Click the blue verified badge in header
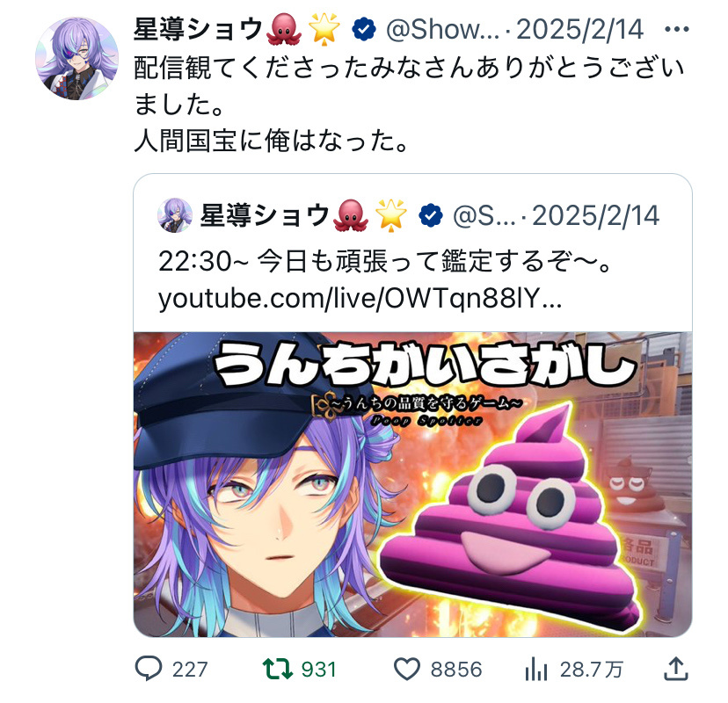 pyautogui.click(x=364, y=30)
